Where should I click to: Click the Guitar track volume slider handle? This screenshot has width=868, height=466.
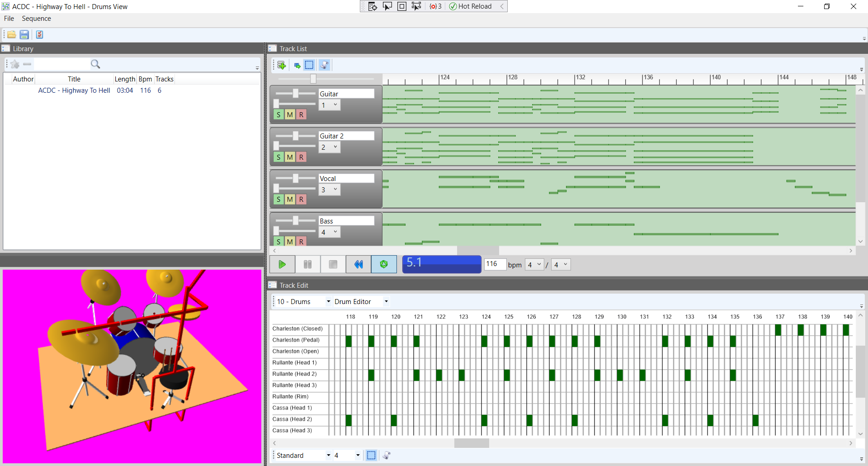pyautogui.click(x=295, y=93)
